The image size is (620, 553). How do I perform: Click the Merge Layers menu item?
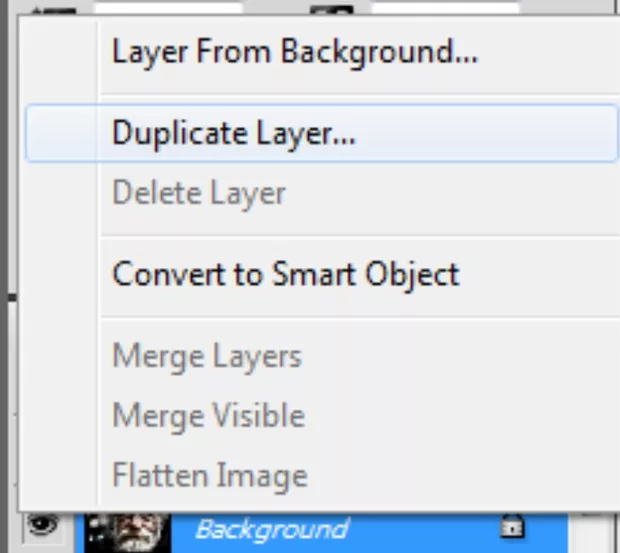[x=206, y=356]
